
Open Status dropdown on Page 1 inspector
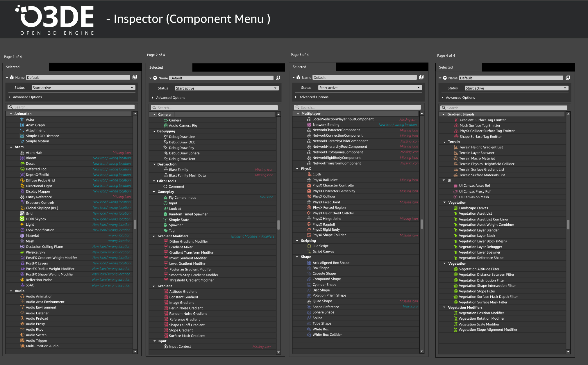pyautogui.click(x=83, y=88)
